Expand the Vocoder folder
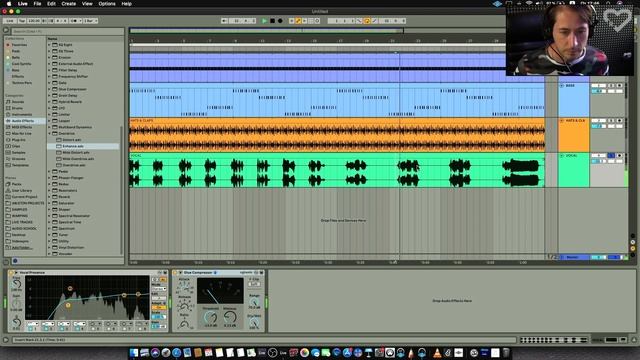The width and height of the screenshot is (640, 360). (x=49, y=253)
